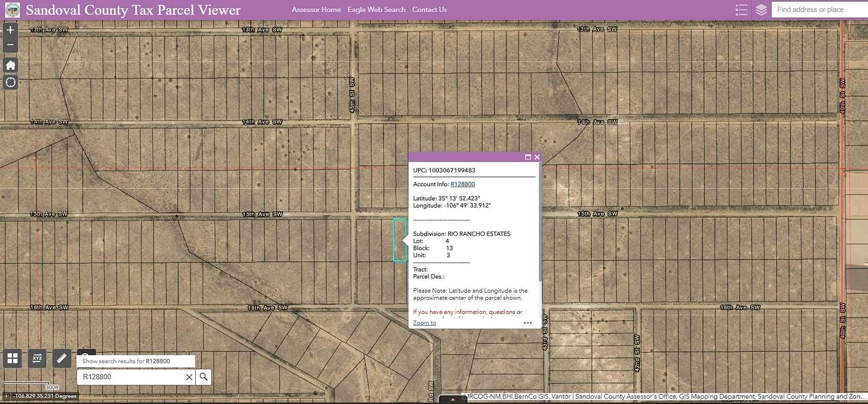
Task: Click the 42nd St SW map label
Action: pyautogui.click(x=637, y=353)
